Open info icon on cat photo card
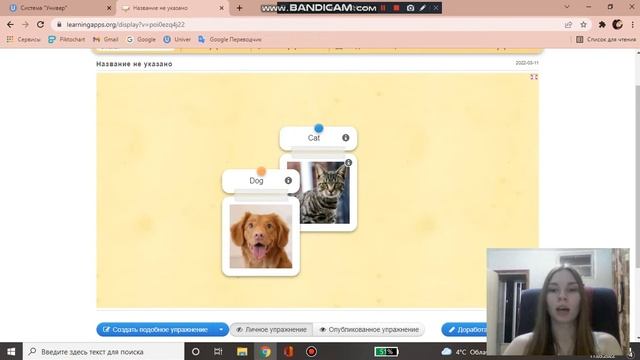 (348, 162)
